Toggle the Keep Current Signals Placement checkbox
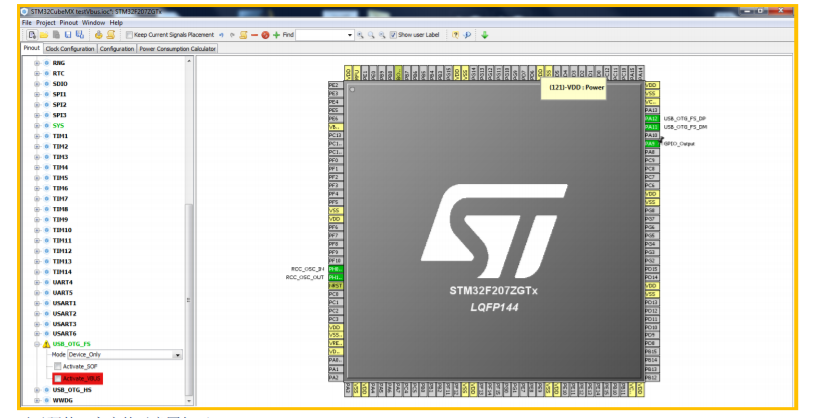Screen dimensions: 821x418 [129, 35]
